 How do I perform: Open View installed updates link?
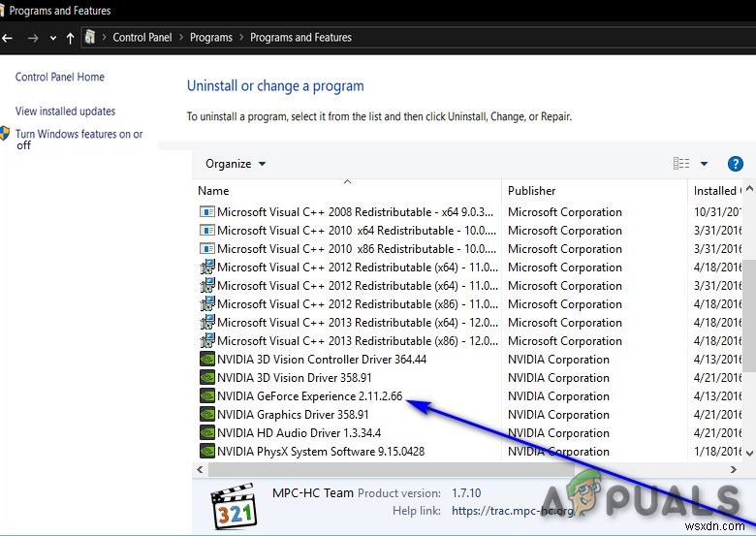(65, 110)
